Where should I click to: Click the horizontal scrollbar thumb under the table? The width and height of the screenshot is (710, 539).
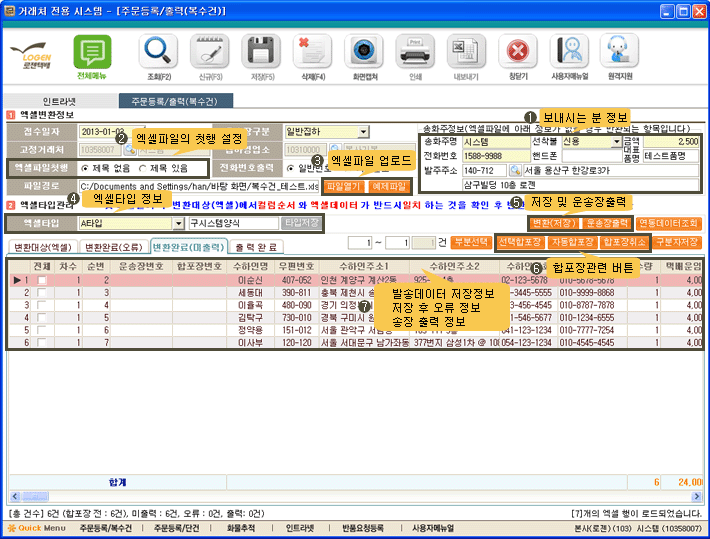[x=35, y=496]
